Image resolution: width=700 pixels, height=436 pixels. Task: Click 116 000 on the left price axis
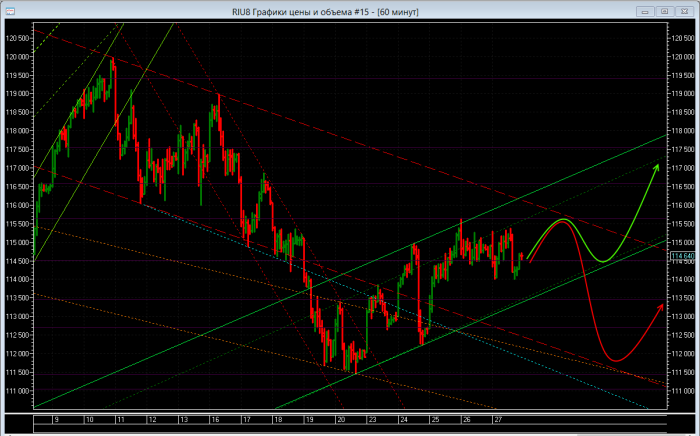click(x=17, y=205)
